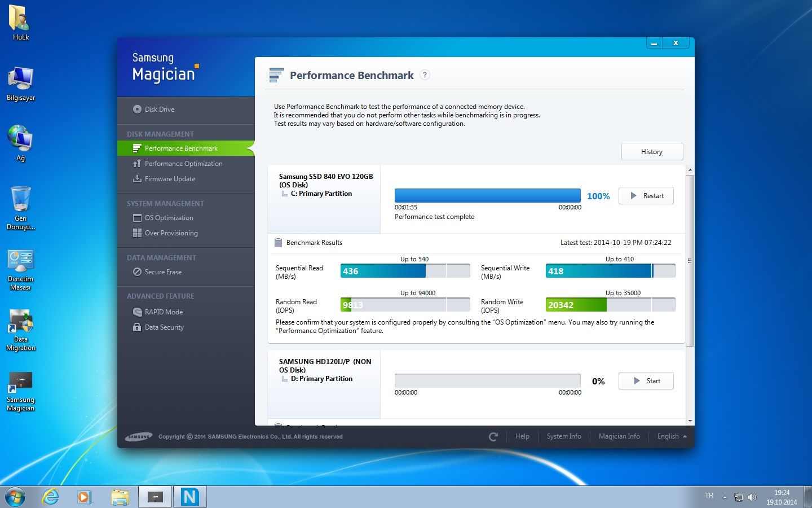The image size is (812, 508).
Task: Click the Benchmark Results clipboard icon
Action: point(278,243)
